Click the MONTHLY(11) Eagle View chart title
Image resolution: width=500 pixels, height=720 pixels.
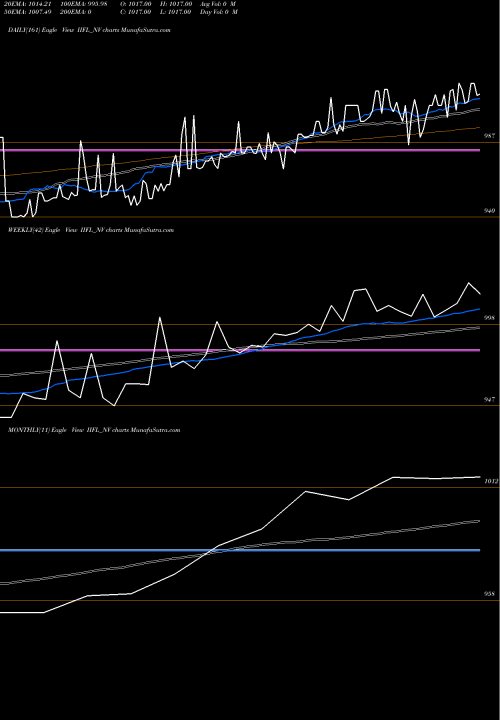click(x=94, y=430)
